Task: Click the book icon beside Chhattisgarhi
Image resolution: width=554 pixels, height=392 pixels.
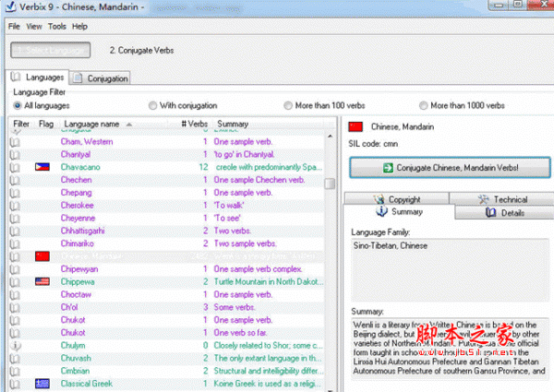Action: tap(15, 231)
